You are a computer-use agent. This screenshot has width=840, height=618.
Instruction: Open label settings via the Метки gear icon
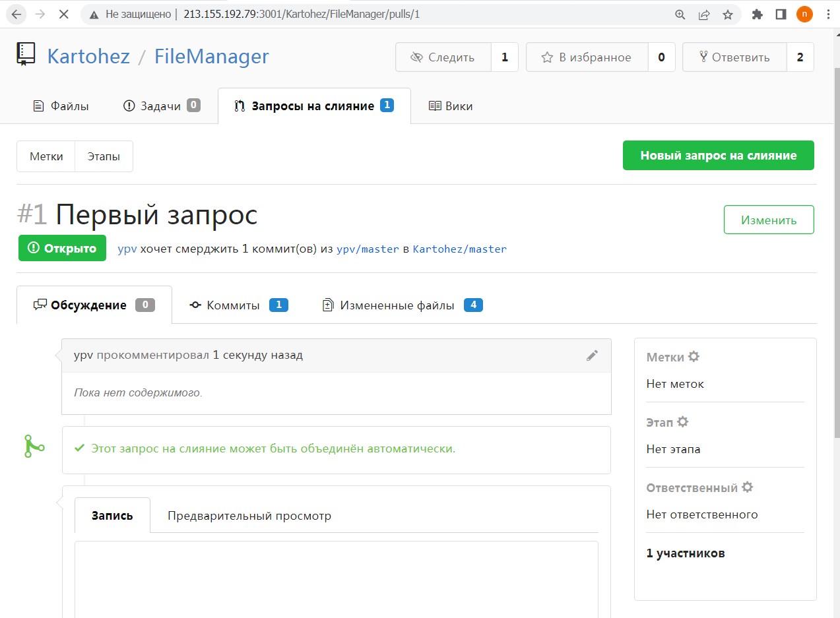click(694, 356)
